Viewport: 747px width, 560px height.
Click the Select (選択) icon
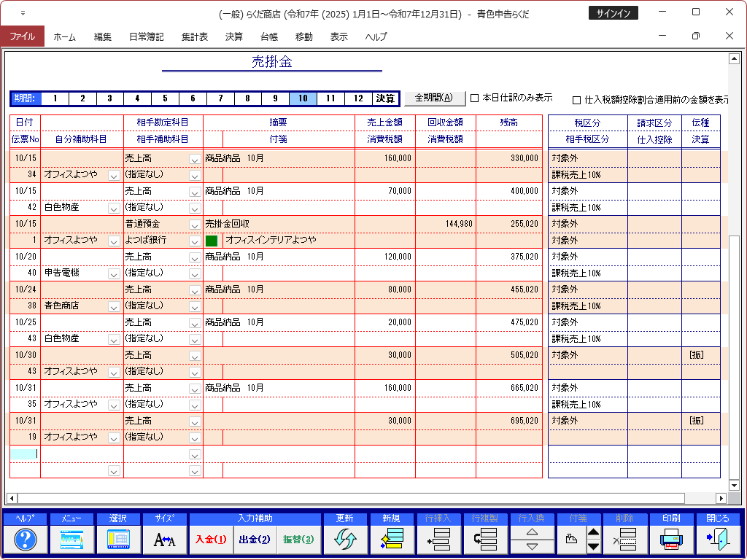point(118,540)
